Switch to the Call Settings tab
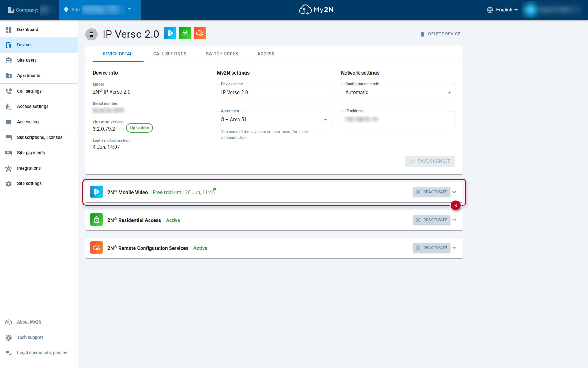The height and width of the screenshot is (368, 588). pos(170,54)
